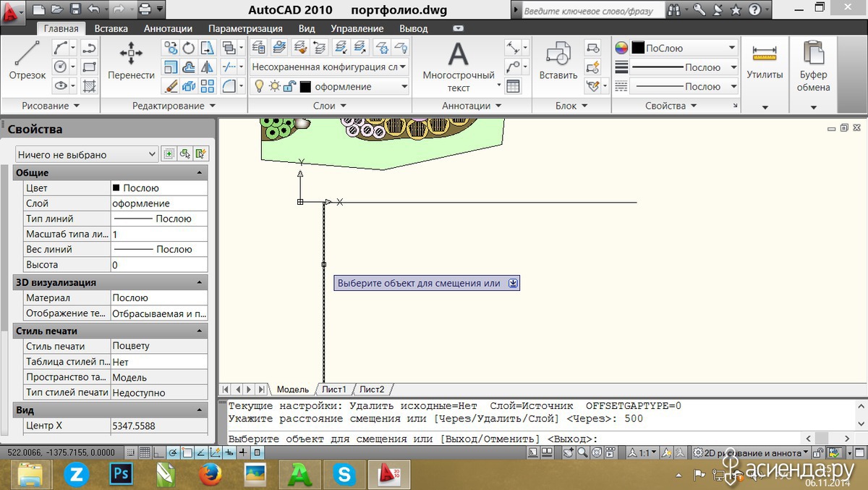868x490 pixels.
Task: Open the Главная ribbon tab
Action: (61, 28)
